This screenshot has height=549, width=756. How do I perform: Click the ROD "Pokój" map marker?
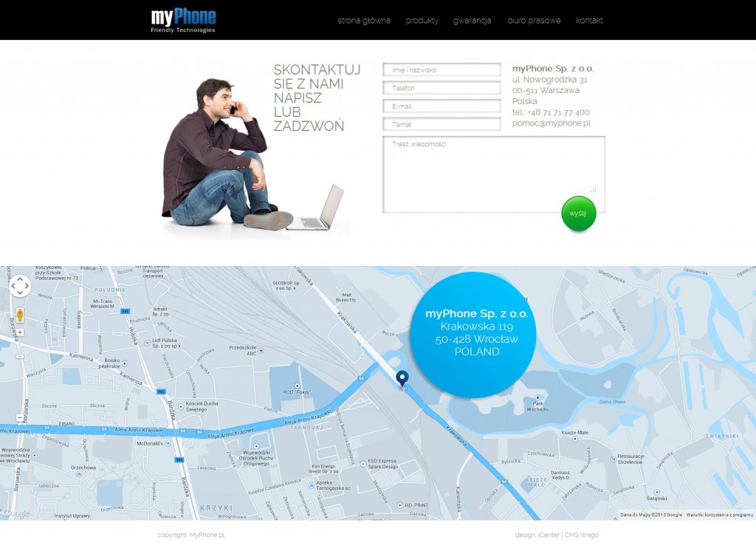[x=297, y=386]
